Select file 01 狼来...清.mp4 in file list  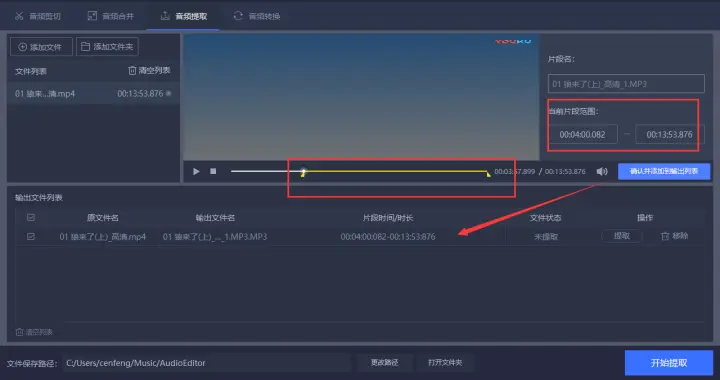93,94
